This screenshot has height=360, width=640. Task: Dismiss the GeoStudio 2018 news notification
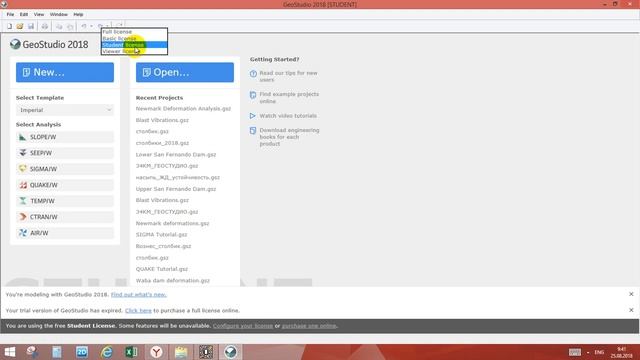(x=631, y=294)
